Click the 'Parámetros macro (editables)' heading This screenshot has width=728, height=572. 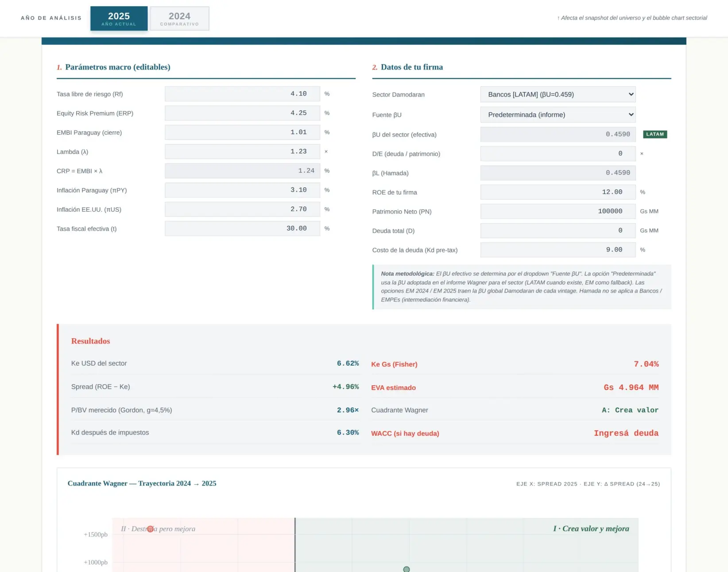[x=118, y=67]
